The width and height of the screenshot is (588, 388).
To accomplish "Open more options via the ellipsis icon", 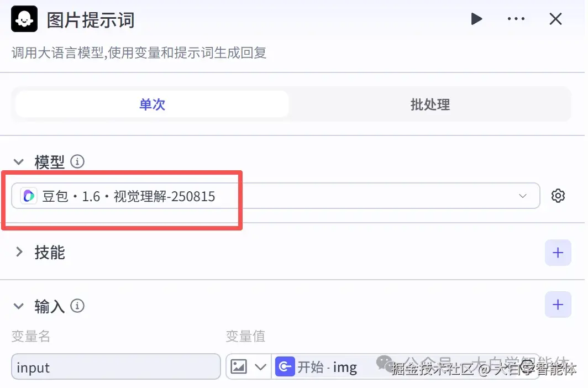I will (516, 18).
